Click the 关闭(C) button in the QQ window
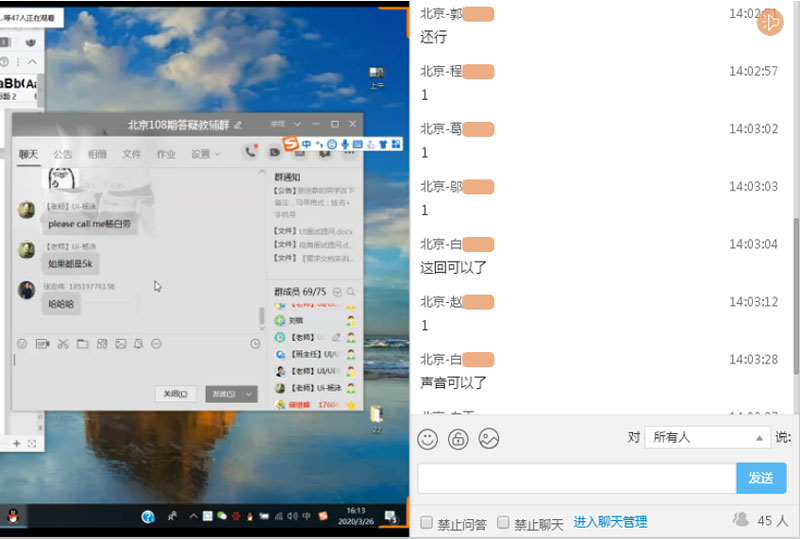This screenshot has height=539, width=800. pos(176,394)
